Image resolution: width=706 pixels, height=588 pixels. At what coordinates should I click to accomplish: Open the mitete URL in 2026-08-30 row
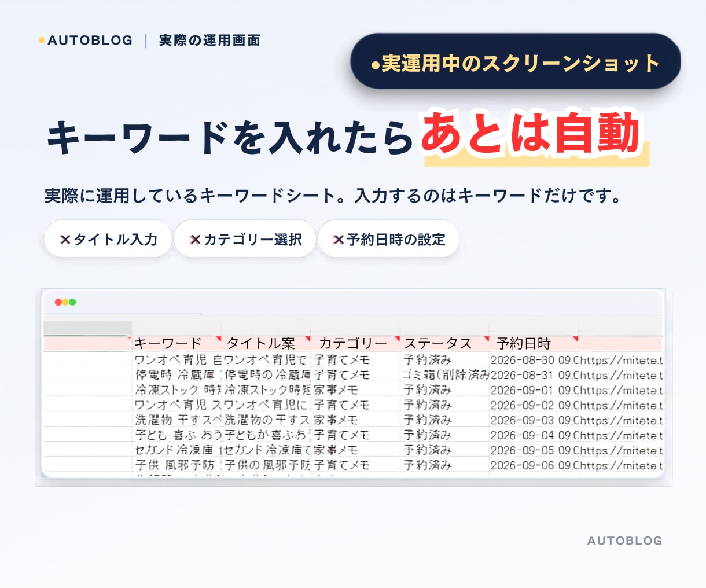pyautogui.click(x=621, y=360)
